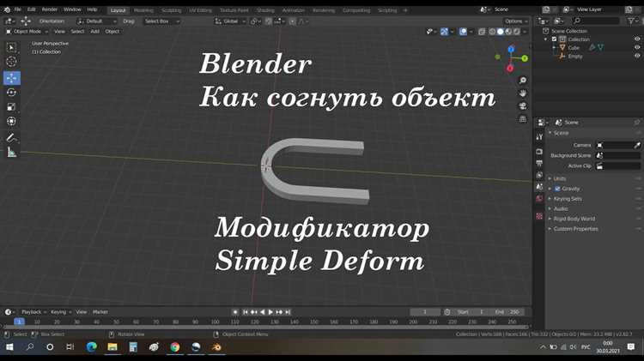Screen dimensions: 644x361
Task: Toggle X-ray mode in viewport header
Action: click(x=482, y=32)
